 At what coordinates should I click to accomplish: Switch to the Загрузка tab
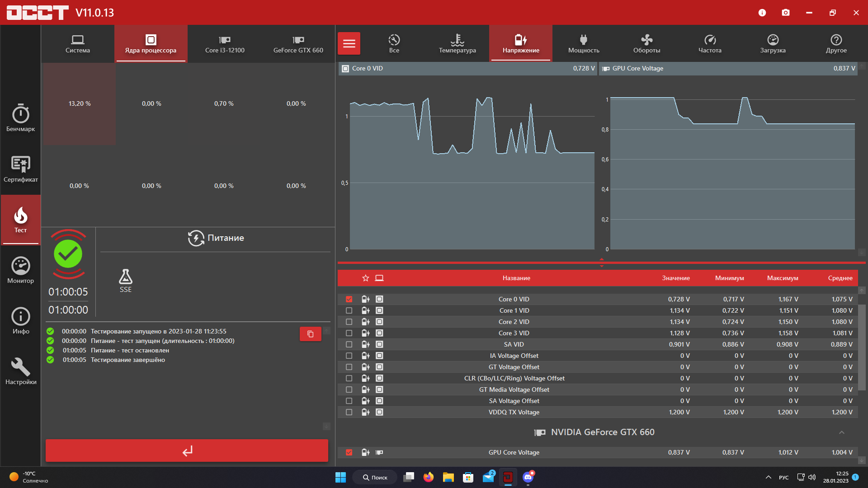[x=773, y=44]
